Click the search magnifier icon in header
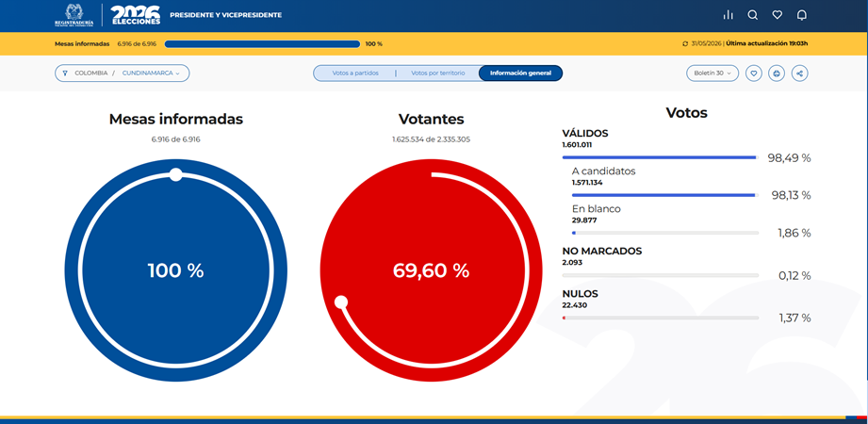This screenshot has width=868, height=424. tap(752, 15)
